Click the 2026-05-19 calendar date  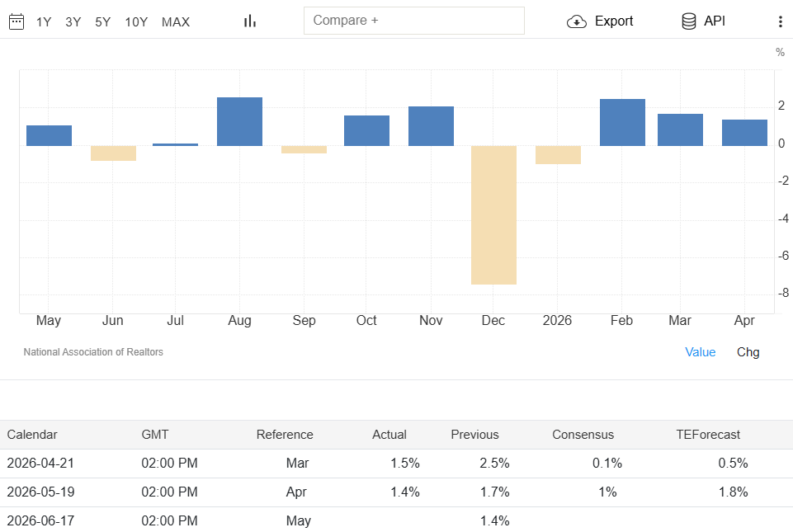(x=40, y=492)
